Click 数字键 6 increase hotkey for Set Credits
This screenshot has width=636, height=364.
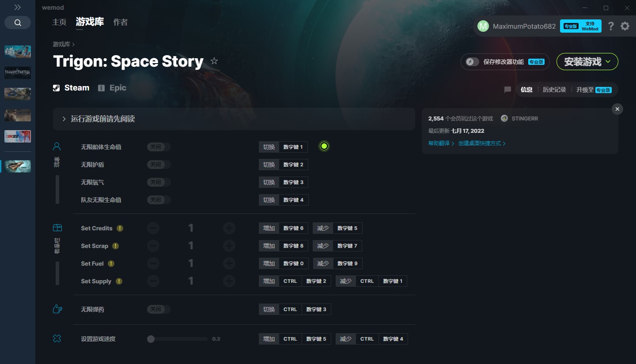(293, 228)
